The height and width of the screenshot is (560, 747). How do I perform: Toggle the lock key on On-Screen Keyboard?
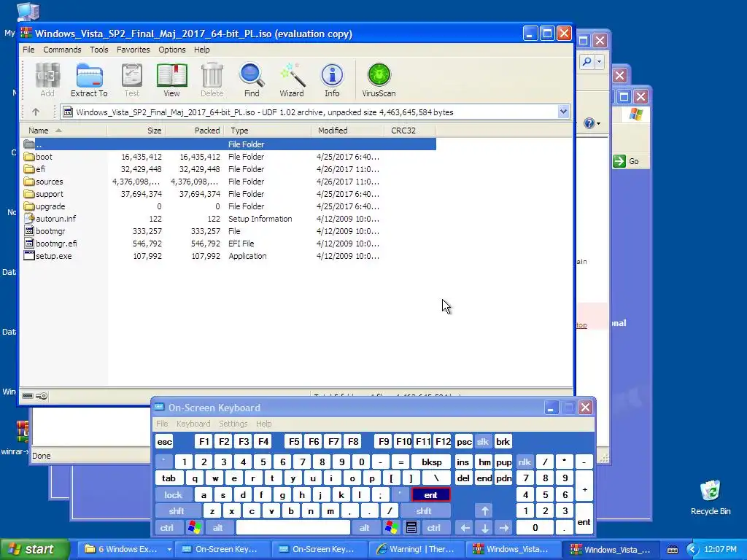click(x=174, y=495)
